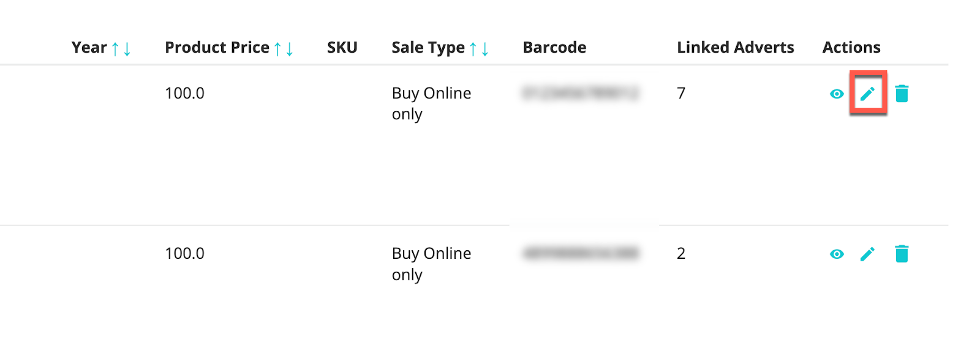Image resolution: width=980 pixels, height=358 pixels.
Task: Sort Year column descending with down arrow
Action: (x=127, y=49)
